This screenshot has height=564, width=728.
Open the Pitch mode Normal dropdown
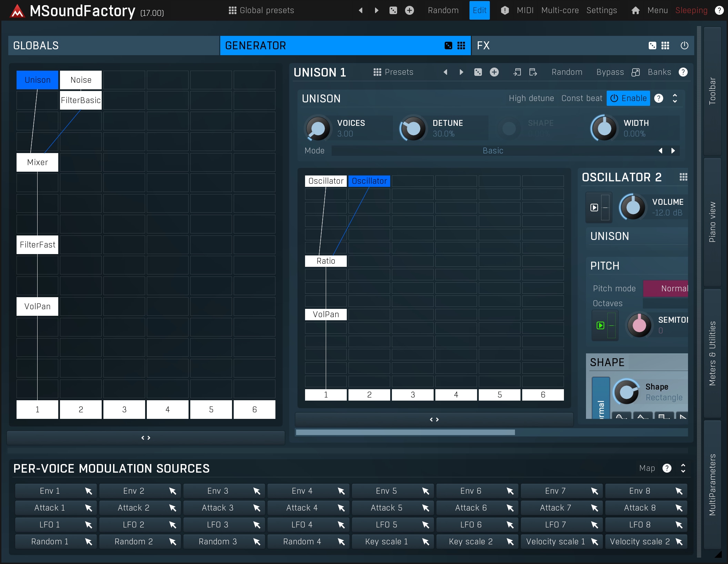point(666,289)
